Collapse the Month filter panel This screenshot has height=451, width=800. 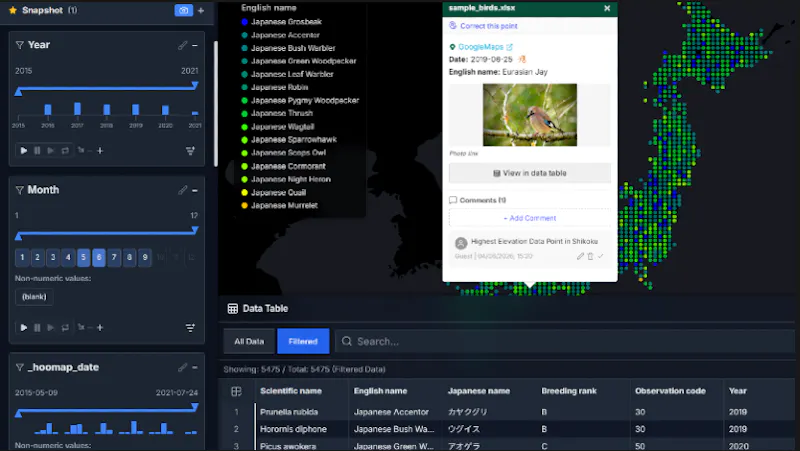195,190
